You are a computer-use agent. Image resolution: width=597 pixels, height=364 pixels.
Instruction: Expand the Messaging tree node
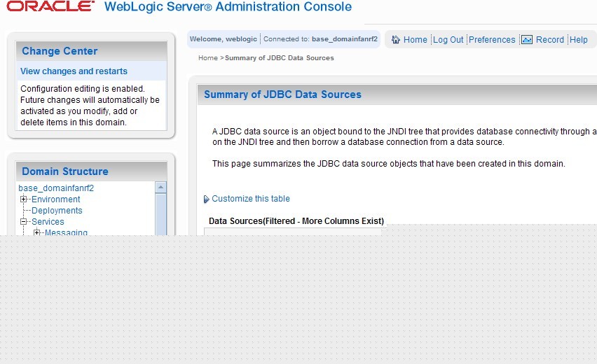point(37,232)
